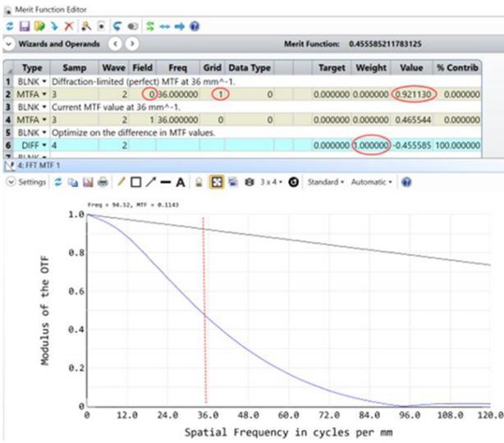This screenshot has width=504, height=443.
Task: Open the Merit Function Editor help icon
Action: [195, 26]
